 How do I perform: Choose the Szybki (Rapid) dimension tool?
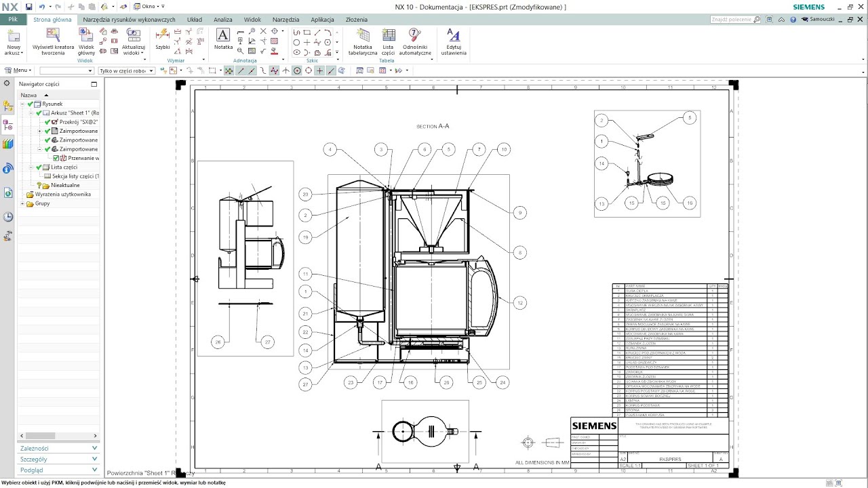(x=163, y=34)
